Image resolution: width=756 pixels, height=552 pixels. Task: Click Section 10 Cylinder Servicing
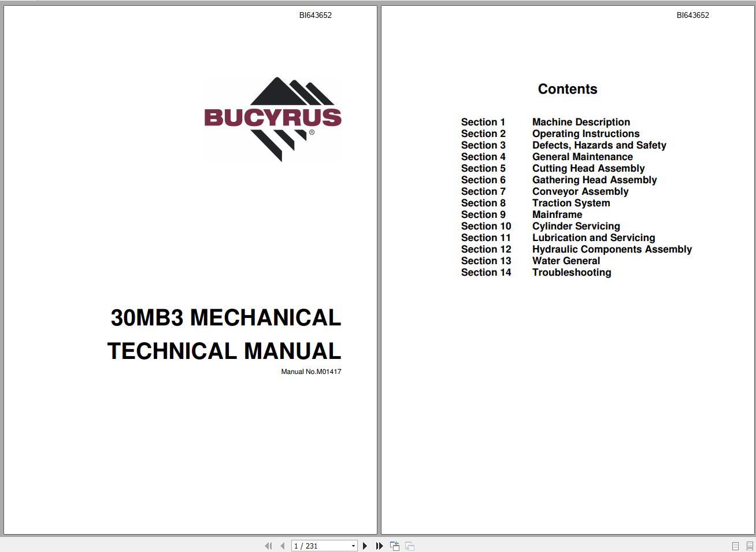(x=540, y=226)
